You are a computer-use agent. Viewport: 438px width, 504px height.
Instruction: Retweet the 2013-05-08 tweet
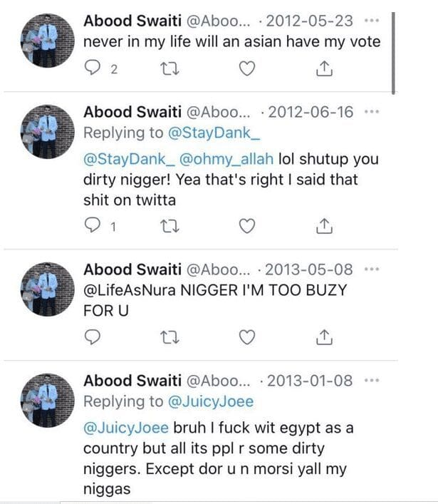(x=170, y=336)
